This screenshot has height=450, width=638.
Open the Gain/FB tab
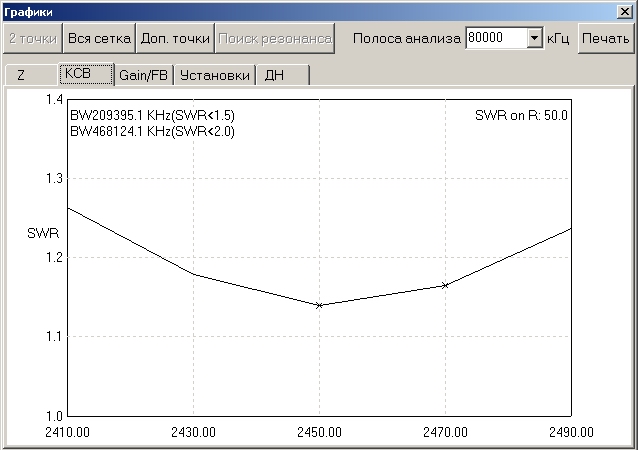143,75
